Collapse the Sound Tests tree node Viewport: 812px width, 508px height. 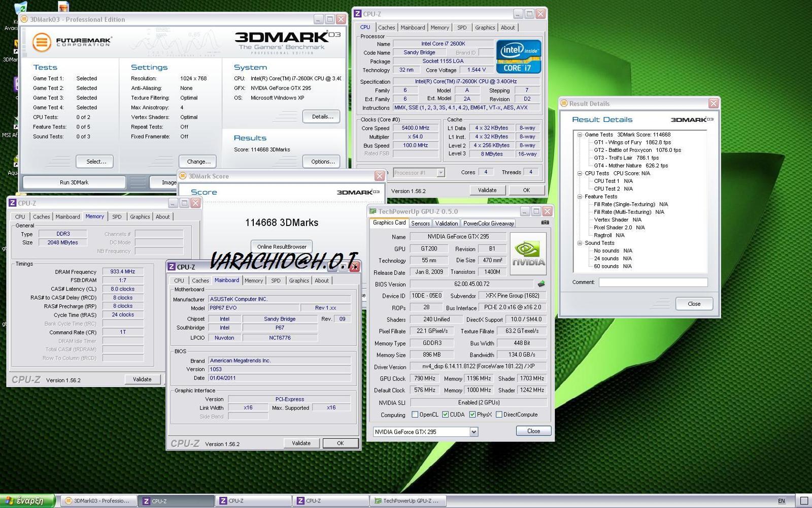(x=580, y=243)
